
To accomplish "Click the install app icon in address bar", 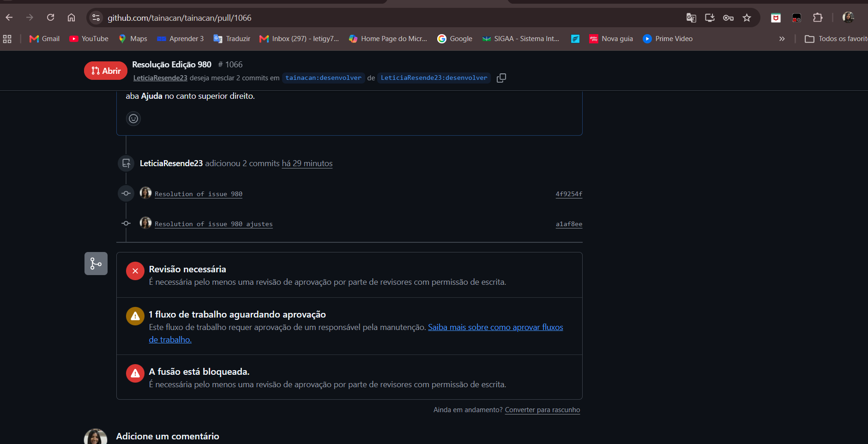I will (x=710, y=18).
